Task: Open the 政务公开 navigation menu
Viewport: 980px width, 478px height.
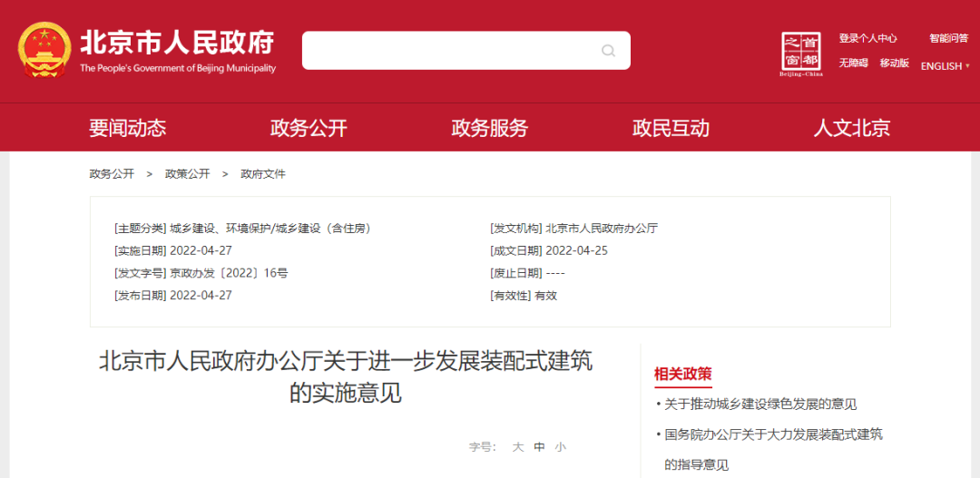Action: [309, 128]
